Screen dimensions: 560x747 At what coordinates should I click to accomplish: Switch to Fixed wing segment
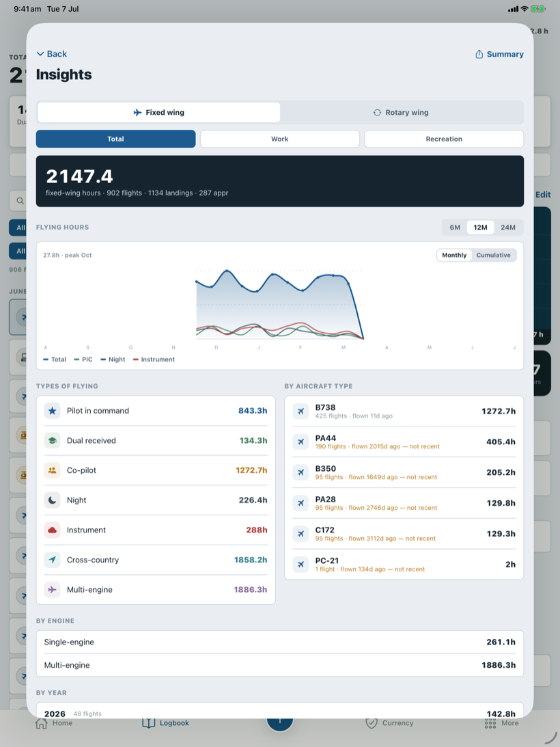coord(159,113)
